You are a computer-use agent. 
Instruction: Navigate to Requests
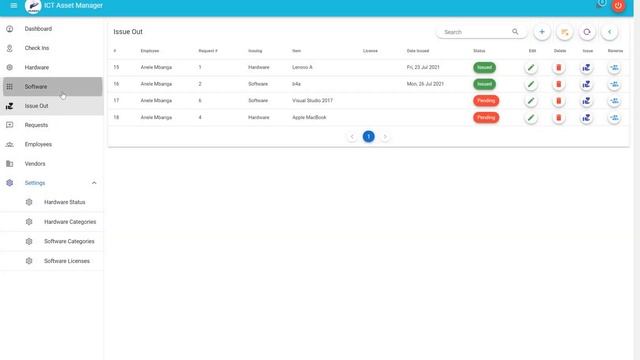pos(52,125)
